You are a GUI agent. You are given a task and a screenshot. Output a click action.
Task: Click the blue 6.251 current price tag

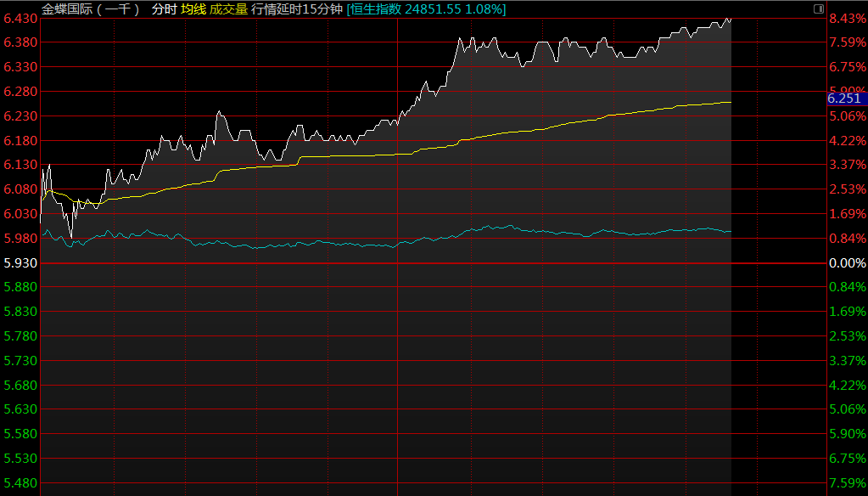coord(845,99)
